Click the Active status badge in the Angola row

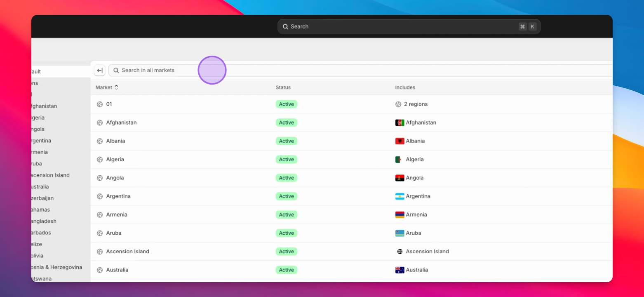click(287, 178)
